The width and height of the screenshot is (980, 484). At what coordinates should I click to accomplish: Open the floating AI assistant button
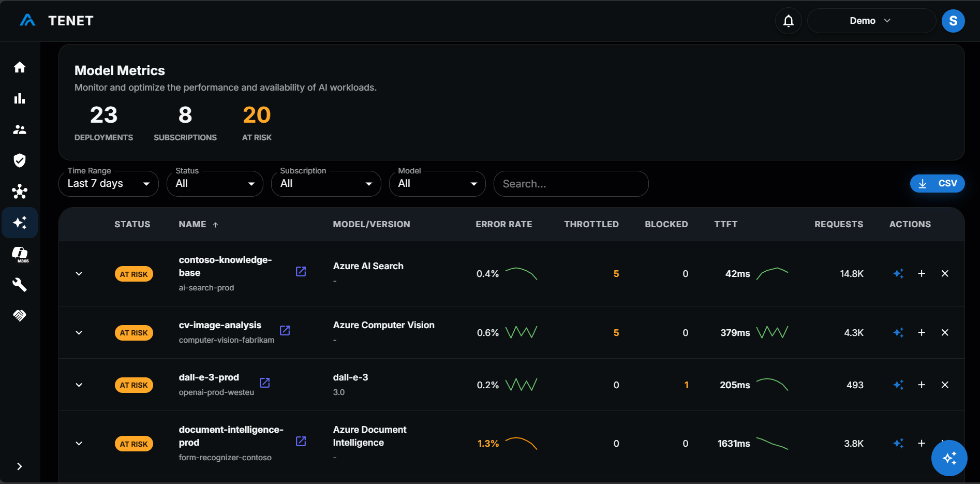pos(949,458)
